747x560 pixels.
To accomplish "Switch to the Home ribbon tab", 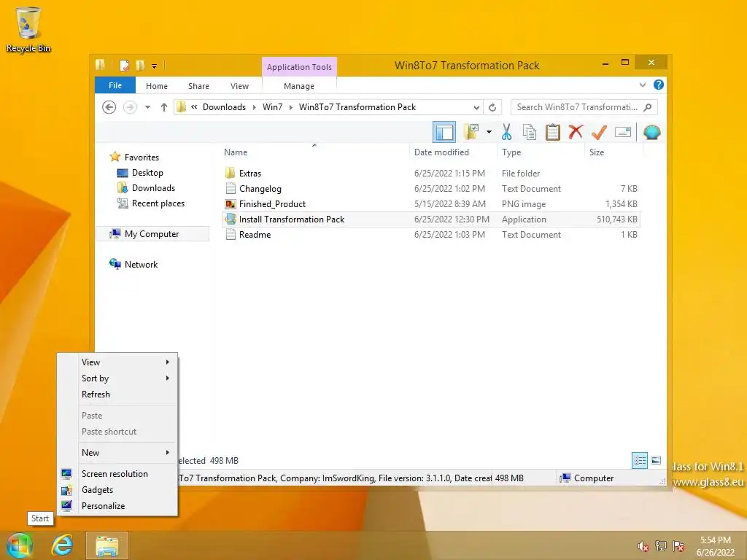I will 157,86.
